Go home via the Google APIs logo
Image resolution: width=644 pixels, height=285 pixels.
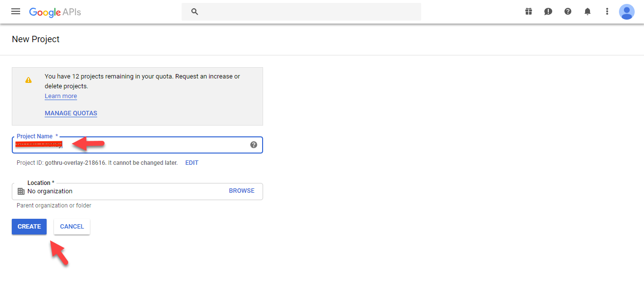click(x=55, y=12)
